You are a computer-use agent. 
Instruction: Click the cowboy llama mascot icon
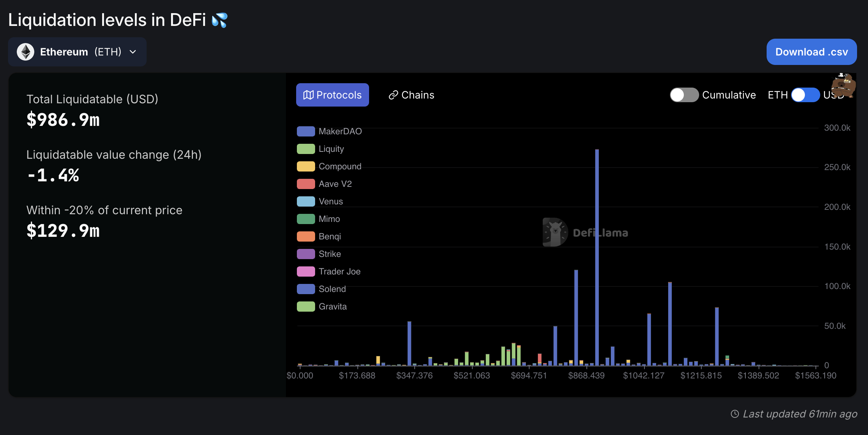844,85
